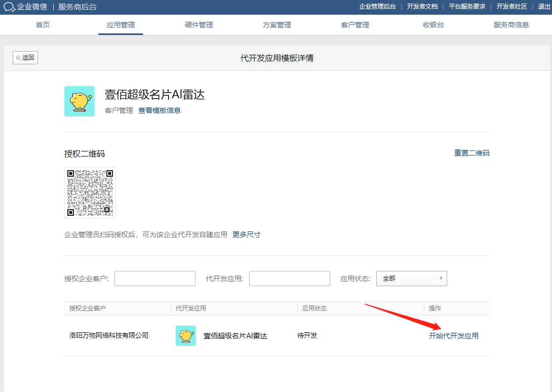
Task: Open the 方案管理 tab
Action: tap(277, 25)
